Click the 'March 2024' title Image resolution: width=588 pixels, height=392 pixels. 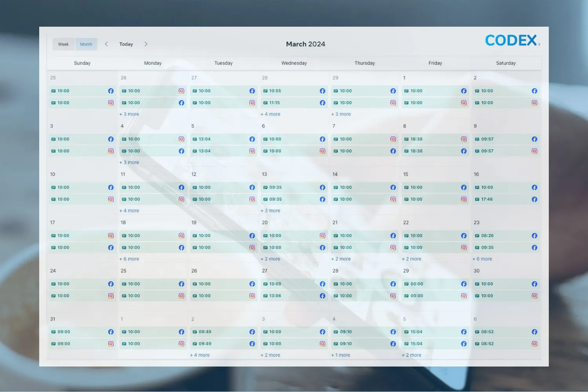click(306, 44)
